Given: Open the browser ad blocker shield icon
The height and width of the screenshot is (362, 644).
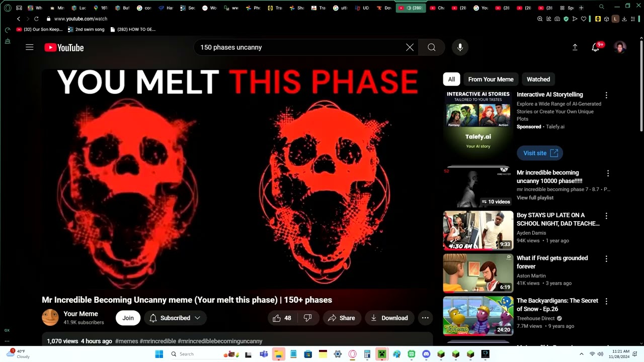Looking at the screenshot, I should (566, 19).
